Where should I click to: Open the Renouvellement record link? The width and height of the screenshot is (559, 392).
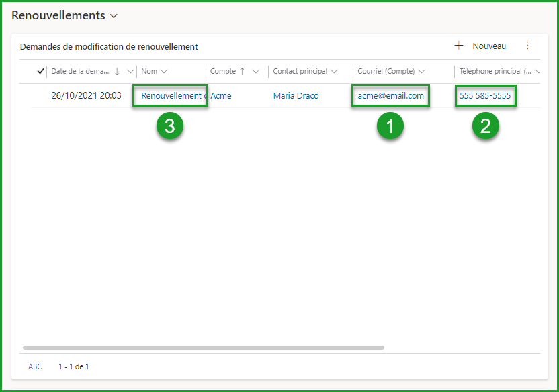171,96
